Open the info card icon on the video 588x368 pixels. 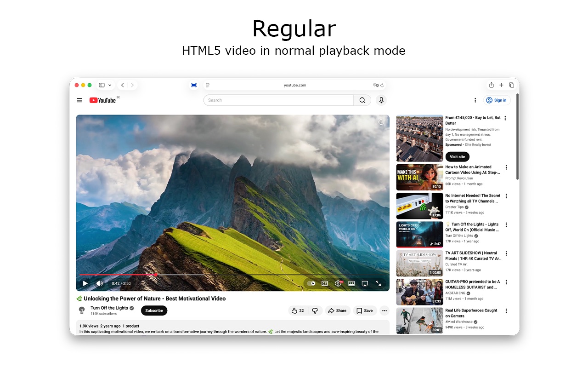381,122
